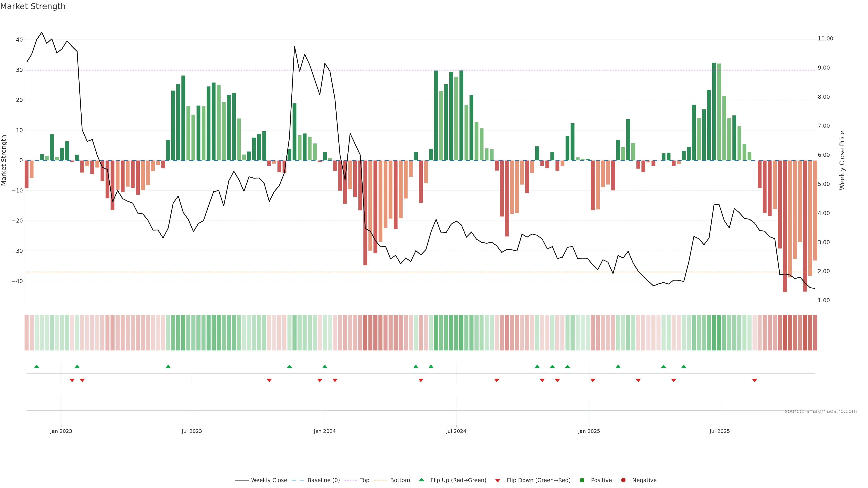Click green flip-up triangle at Jan 2024

[325, 366]
